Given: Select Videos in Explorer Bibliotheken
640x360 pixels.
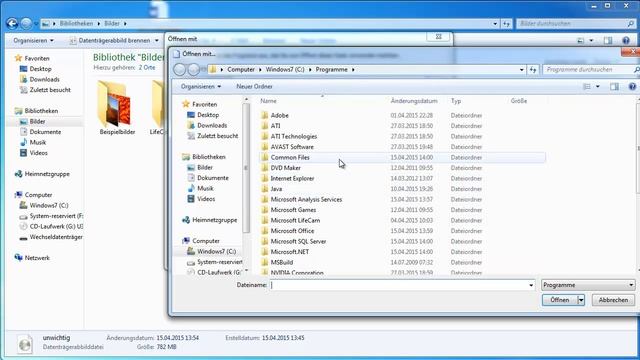Looking at the screenshot, I should 38,153.
